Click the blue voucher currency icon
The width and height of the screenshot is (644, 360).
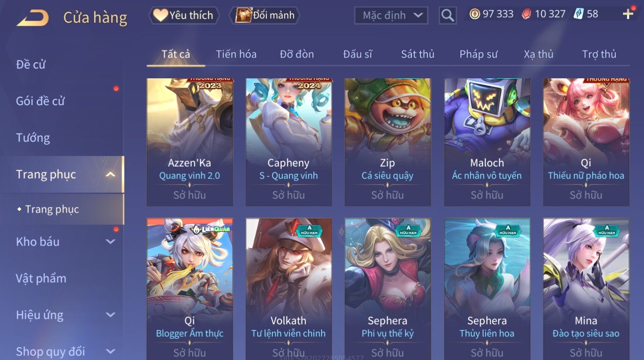[x=578, y=14]
